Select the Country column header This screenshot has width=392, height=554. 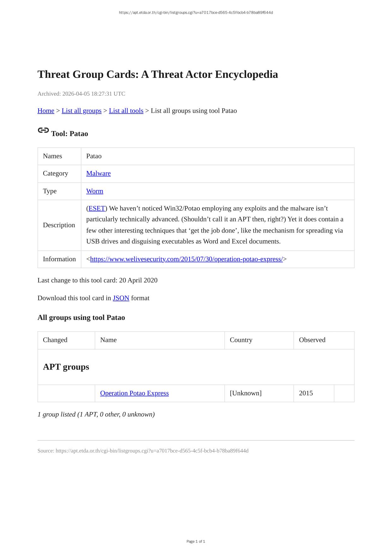[x=241, y=340]
